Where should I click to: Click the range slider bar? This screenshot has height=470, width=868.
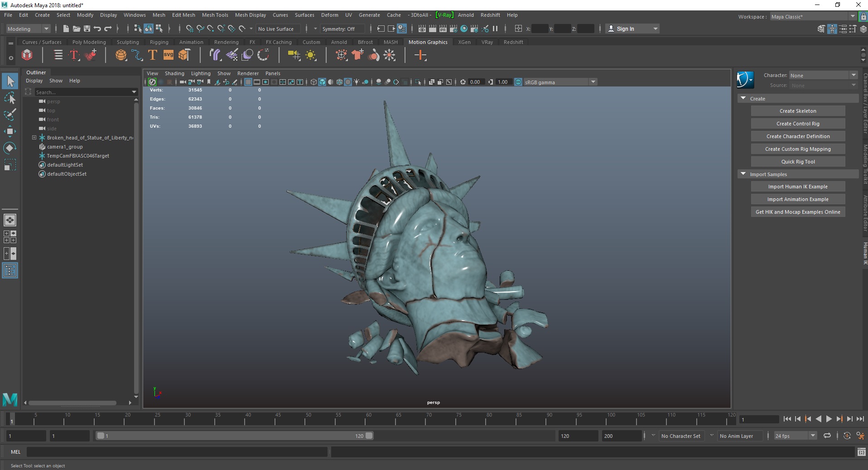pos(235,436)
